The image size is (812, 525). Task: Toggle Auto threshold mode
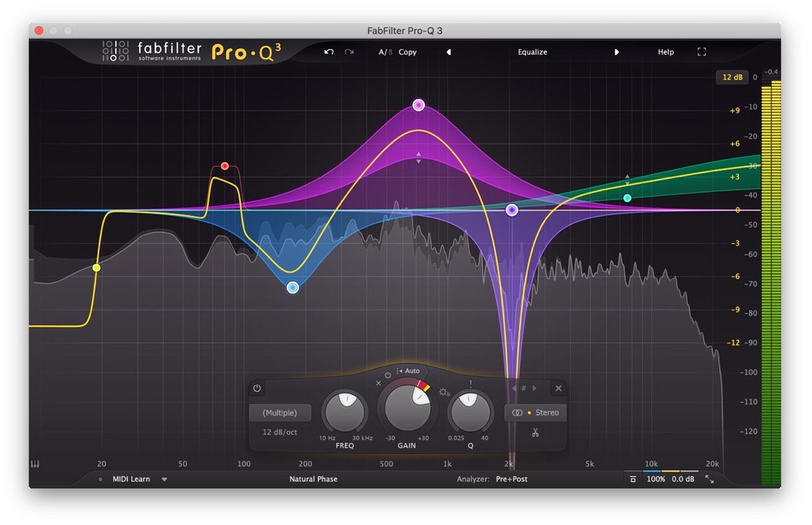(408, 371)
